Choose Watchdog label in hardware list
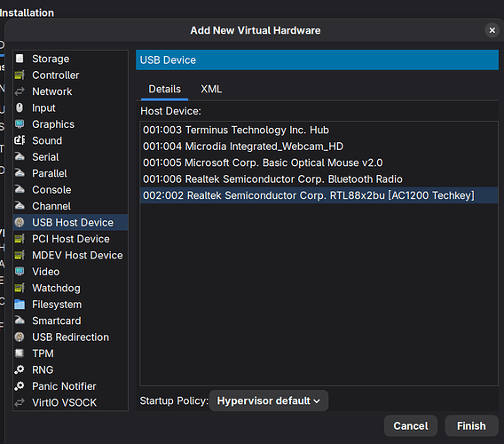The width and height of the screenshot is (504, 444). tap(56, 289)
